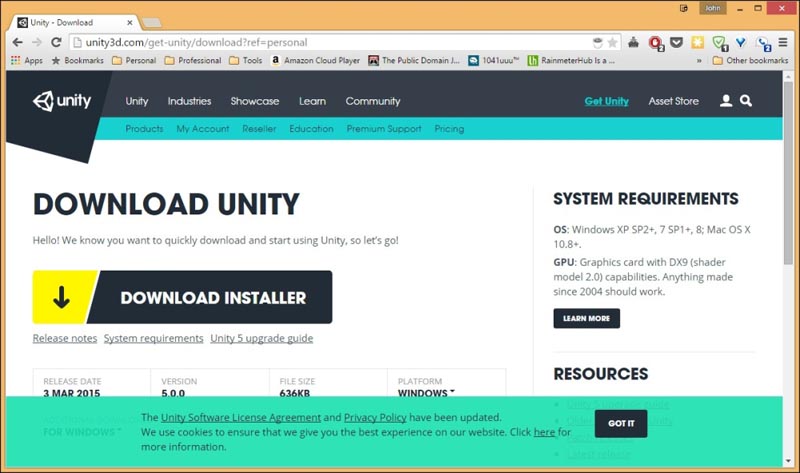Open the Apps shortcut in bookmarks bar
Screen dimensions: 800x473
click(x=26, y=60)
